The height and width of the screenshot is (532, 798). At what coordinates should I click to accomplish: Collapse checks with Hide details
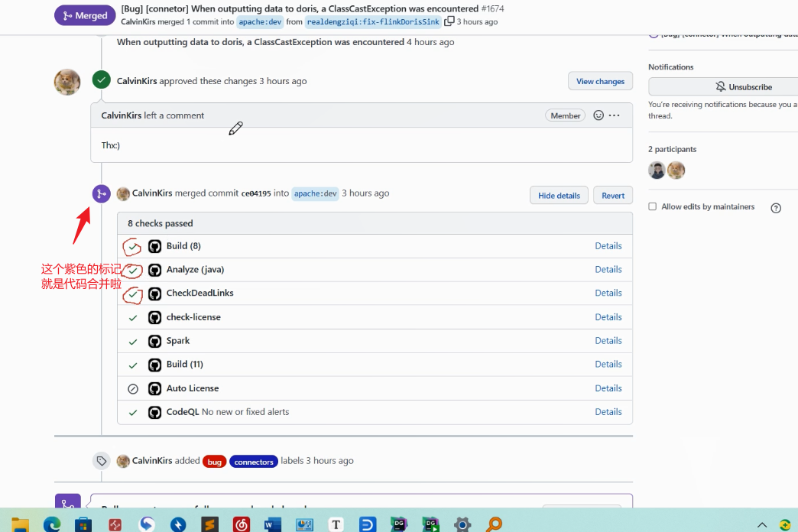click(x=559, y=196)
